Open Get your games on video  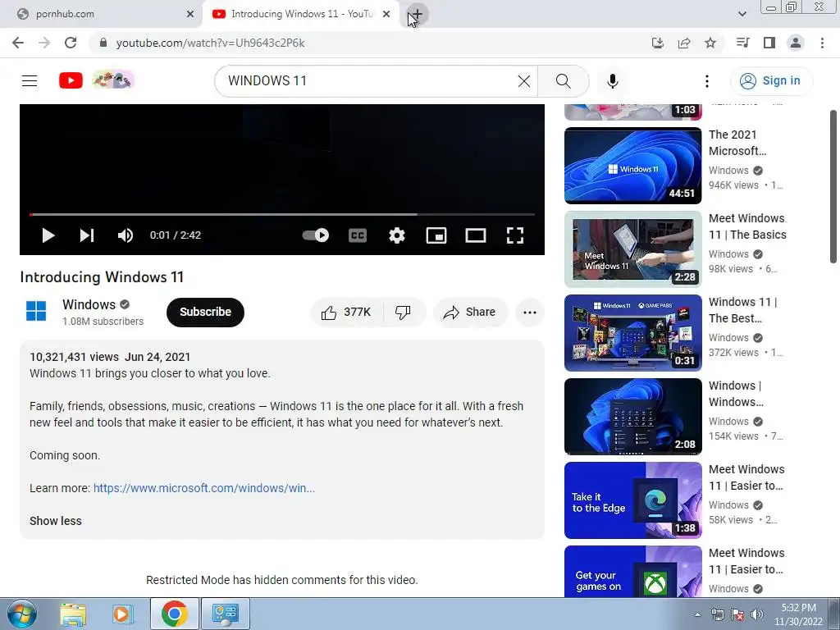click(x=632, y=572)
